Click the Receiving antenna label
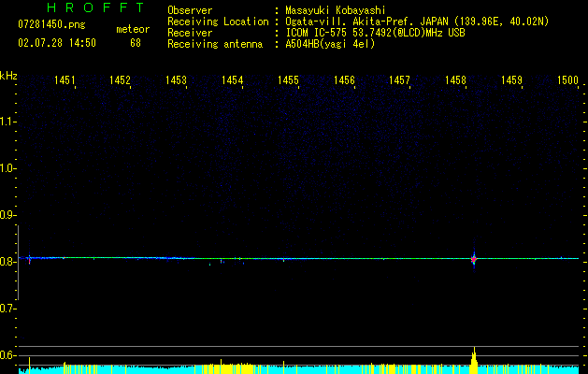Screen dimensions: 588x374 [x=215, y=44]
